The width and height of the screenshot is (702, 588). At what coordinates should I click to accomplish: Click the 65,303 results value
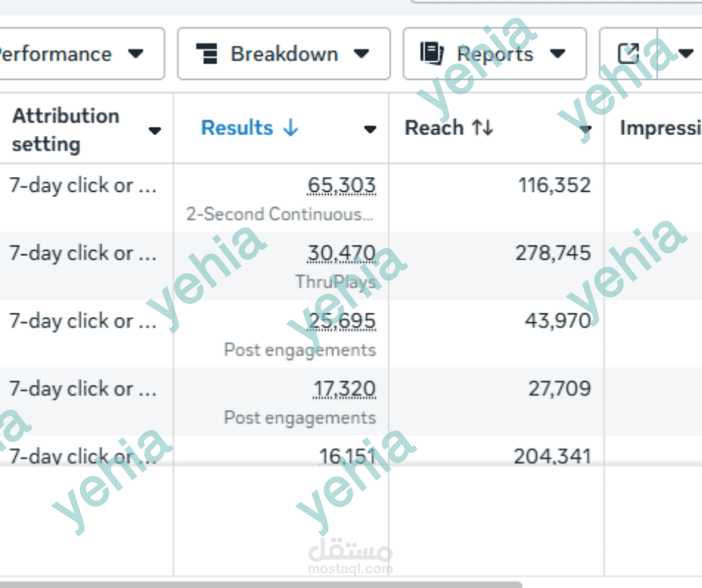click(x=342, y=185)
